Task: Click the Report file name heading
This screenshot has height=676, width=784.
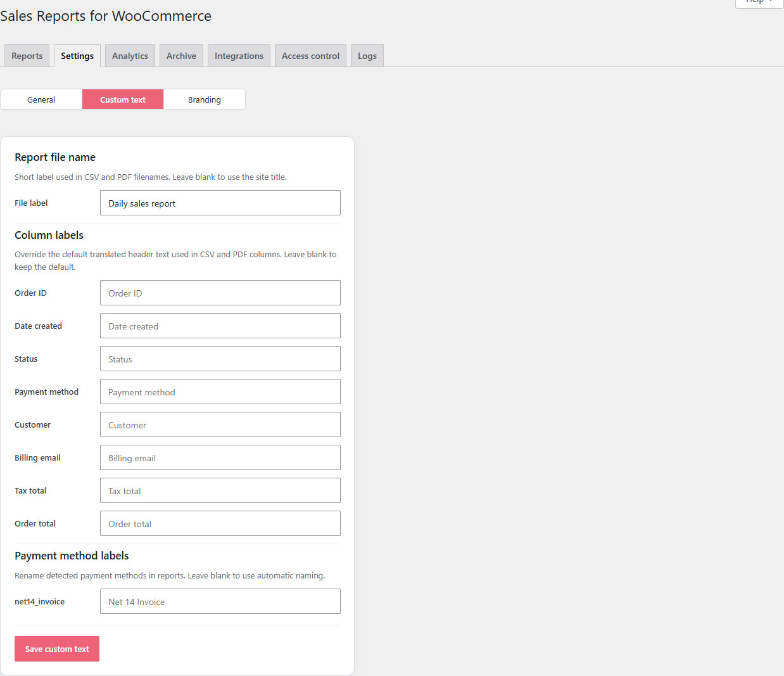Action: pos(55,157)
